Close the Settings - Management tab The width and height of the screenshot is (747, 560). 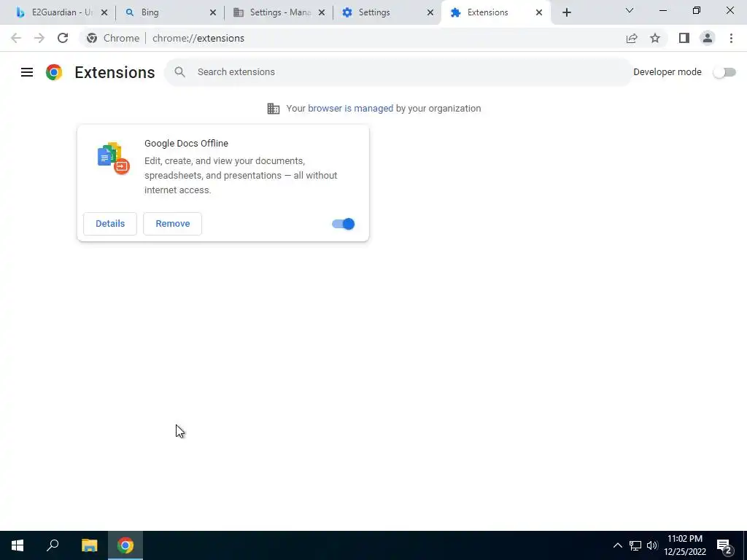(x=322, y=12)
